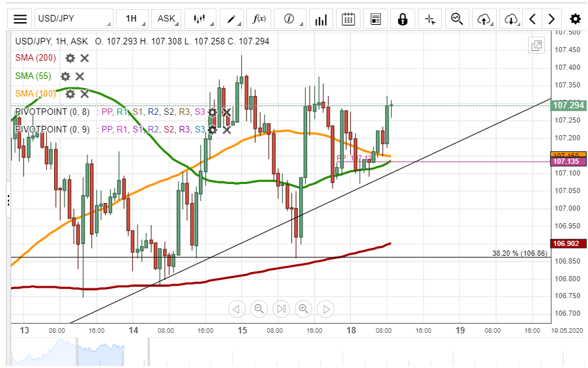The image size is (588, 368).
Task: Click the zoom in magnifier button
Action: click(x=303, y=309)
